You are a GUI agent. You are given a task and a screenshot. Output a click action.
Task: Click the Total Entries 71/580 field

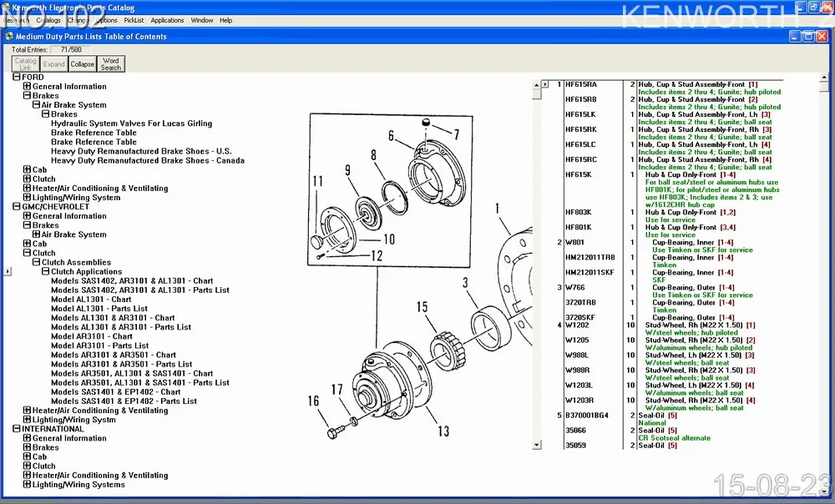[71, 49]
